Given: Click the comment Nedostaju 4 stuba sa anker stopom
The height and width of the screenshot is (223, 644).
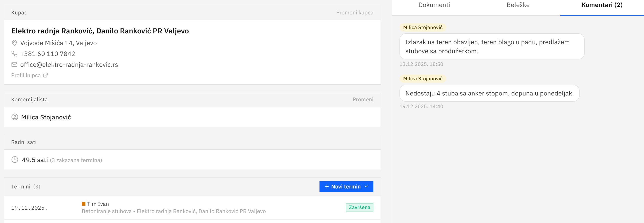Looking at the screenshot, I should click(489, 93).
